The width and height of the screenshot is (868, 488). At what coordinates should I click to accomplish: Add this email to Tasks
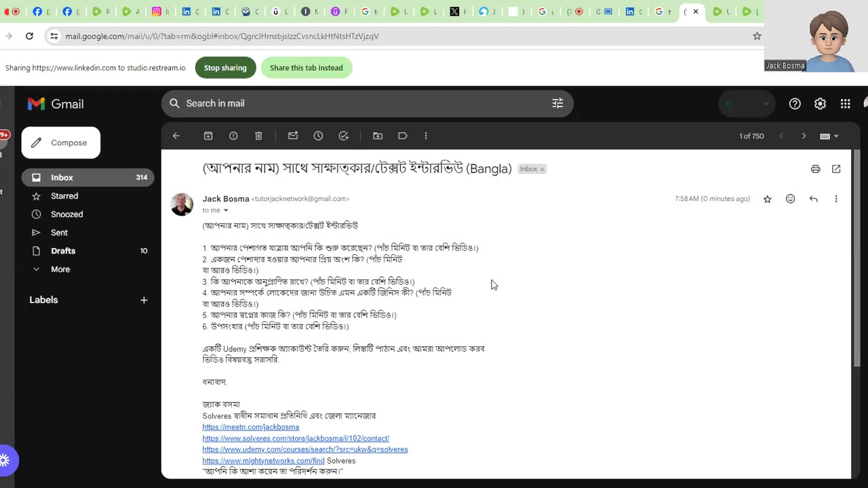pos(344,136)
